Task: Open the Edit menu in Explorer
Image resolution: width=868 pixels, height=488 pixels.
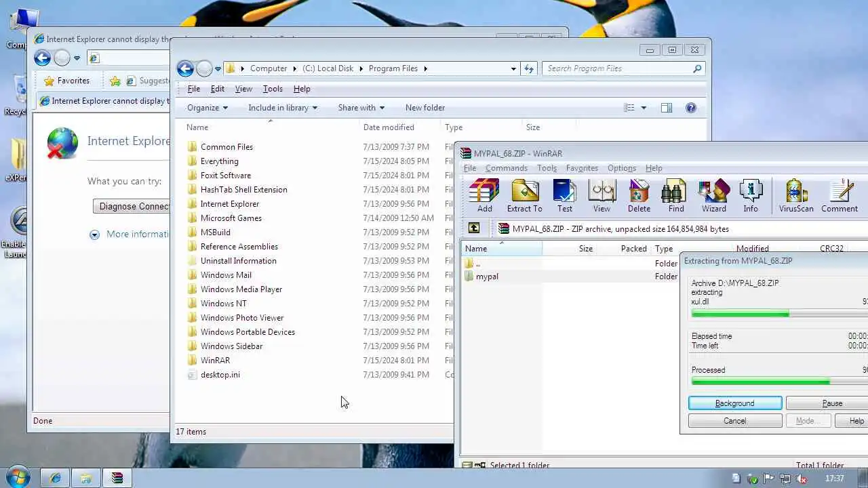Action: point(217,89)
